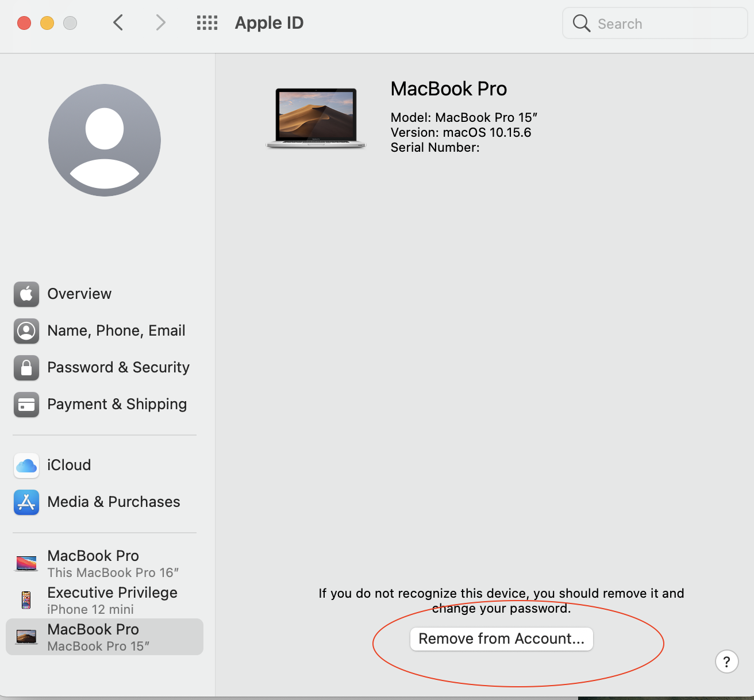Click the Model: MacBook Pro 15" text
Image resolution: width=754 pixels, height=700 pixels.
(x=464, y=118)
